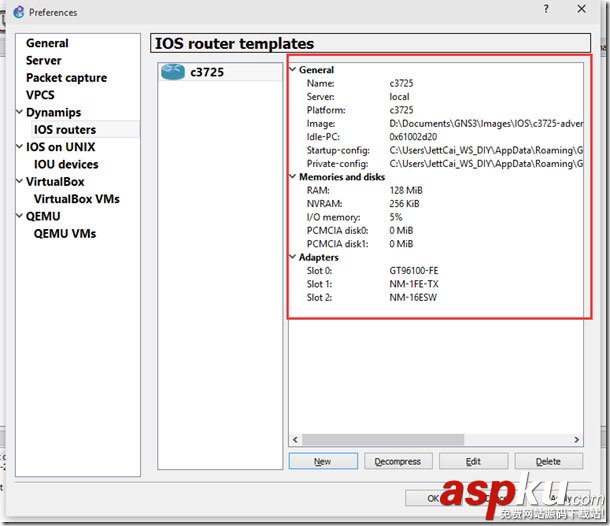610x526 pixels.
Task: Click the Image path value
Action: pos(486,123)
